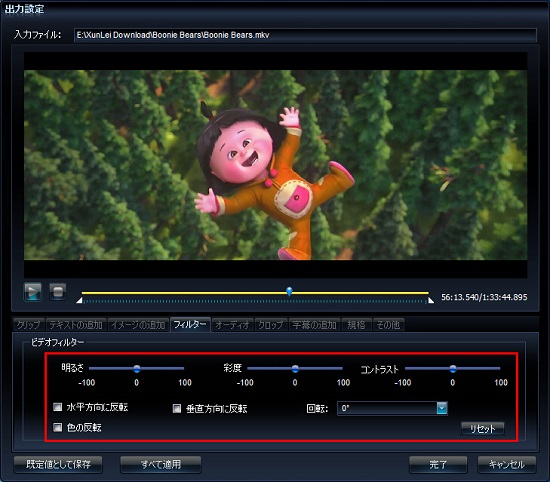Stop the video preview

pos(58,292)
